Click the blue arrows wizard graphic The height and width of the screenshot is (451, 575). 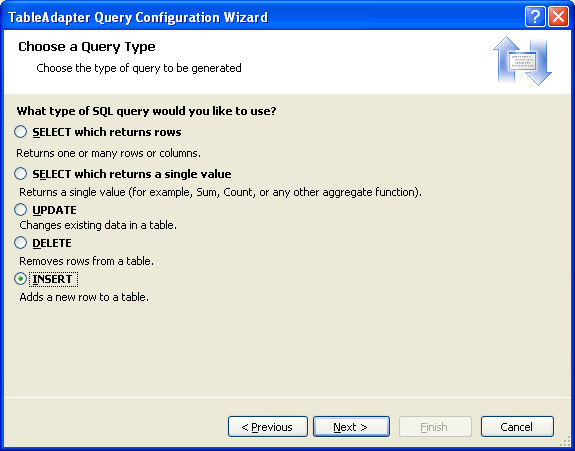[522, 61]
